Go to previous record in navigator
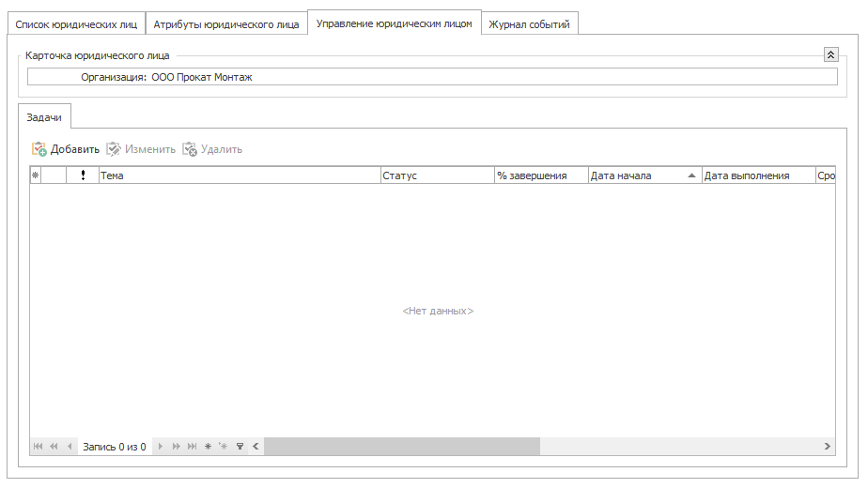The height and width of the screenshot is (488, 868). 70,446
